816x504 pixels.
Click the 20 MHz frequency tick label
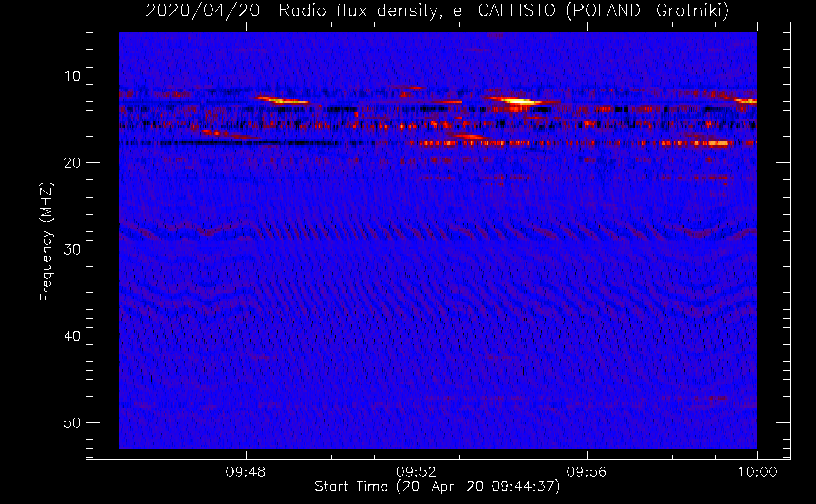tap(72, 163)
